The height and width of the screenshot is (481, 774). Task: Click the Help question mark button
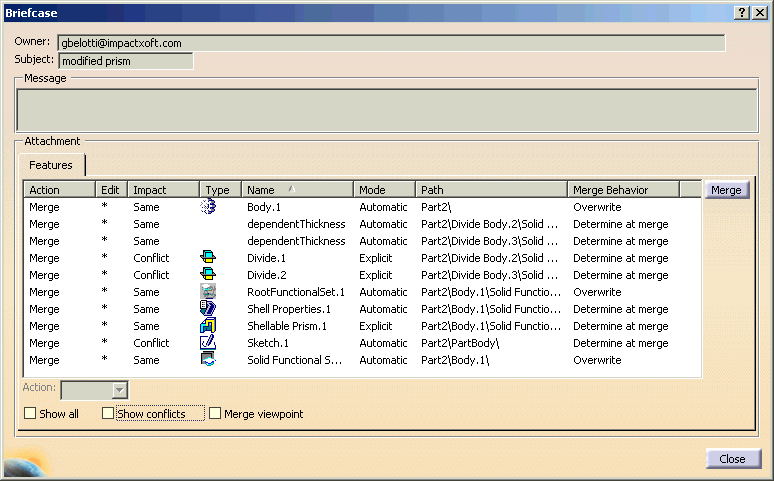pyautogui.click(x=742, y=12)
